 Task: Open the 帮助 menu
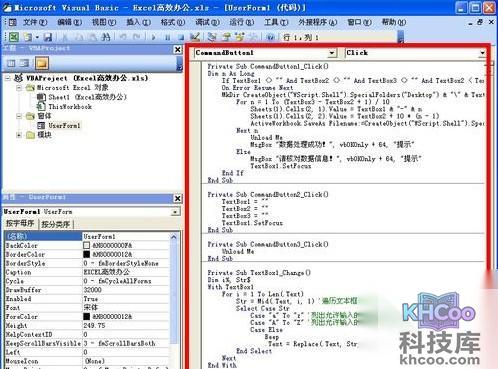pos(393,22)
